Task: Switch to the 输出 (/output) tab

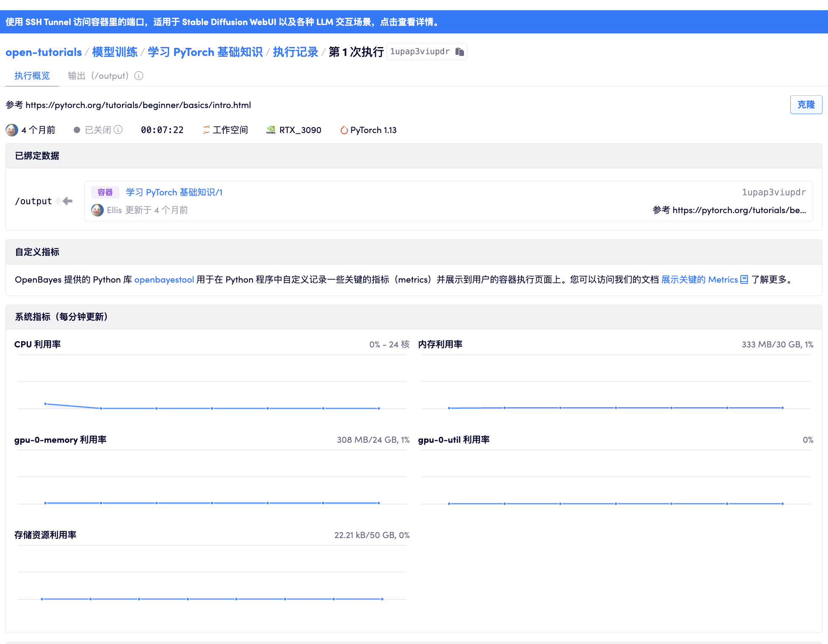Action: click(98, 76)
